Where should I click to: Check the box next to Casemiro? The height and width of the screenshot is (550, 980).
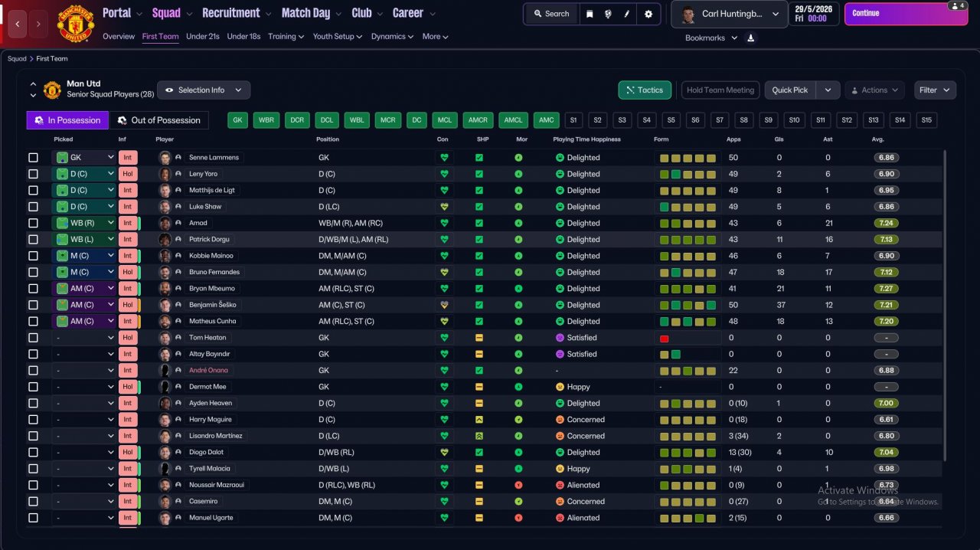point(33,502)
